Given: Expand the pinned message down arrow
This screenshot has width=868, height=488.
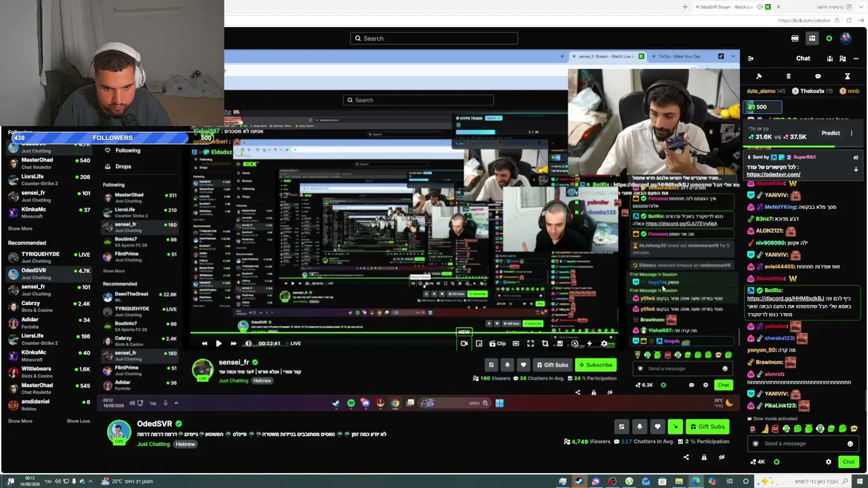Looking at the screenshot, I should pos(856,169).
